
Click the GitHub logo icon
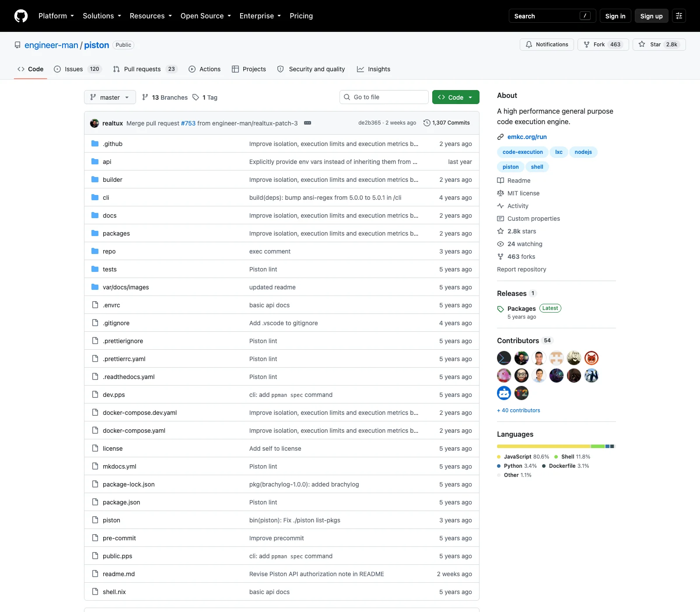[x=21, y=16]
